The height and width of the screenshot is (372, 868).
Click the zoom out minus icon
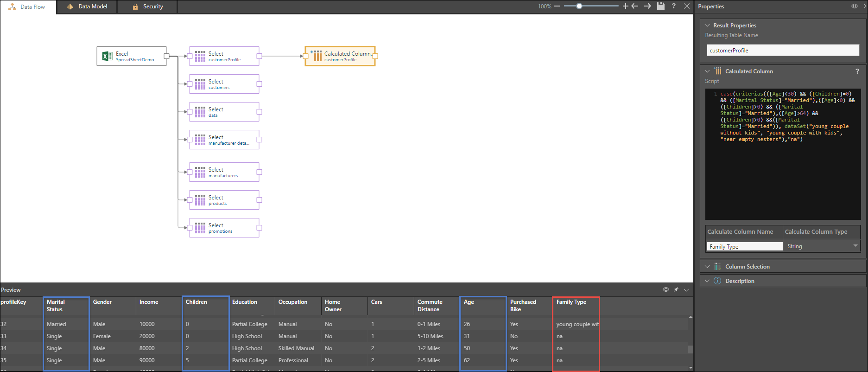pyautogui.click(x=557, y=6)
